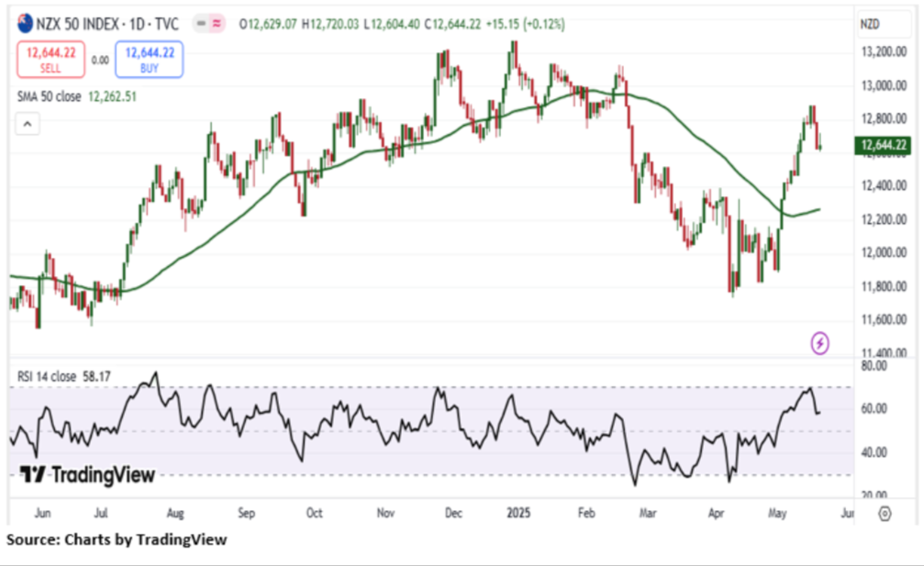Click the 12,000.00 price axis label
Image resolution: width=924 pixels, height=566 pixels.
pos(884,252)
